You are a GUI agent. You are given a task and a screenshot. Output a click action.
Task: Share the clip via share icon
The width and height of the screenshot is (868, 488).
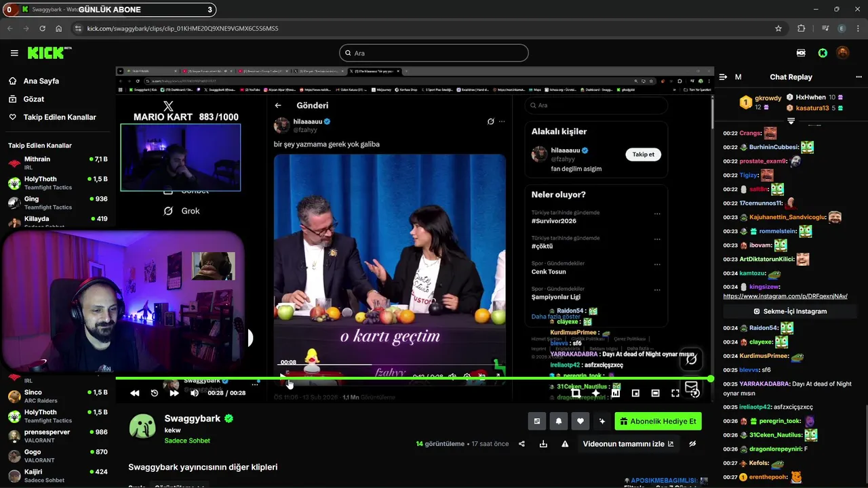point(521,444)
